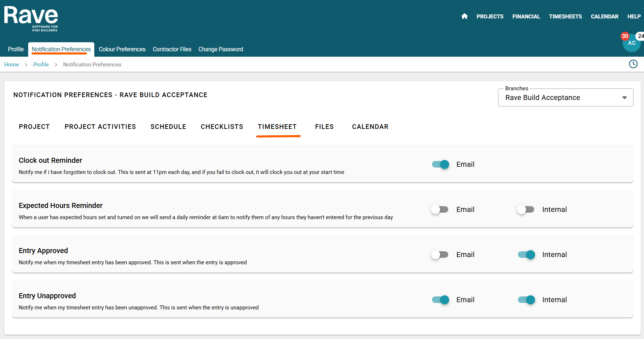
Task: Switch to the Files notification tab
Action: (324, 127)
